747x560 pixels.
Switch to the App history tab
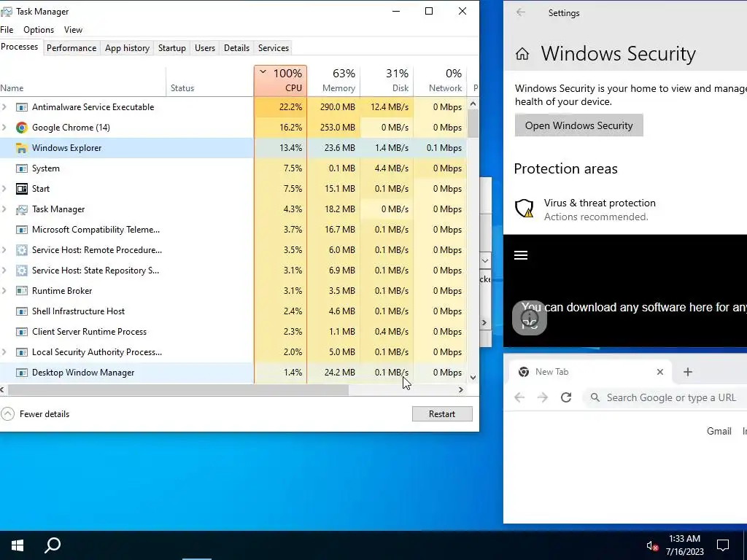[x=127, y=48]
